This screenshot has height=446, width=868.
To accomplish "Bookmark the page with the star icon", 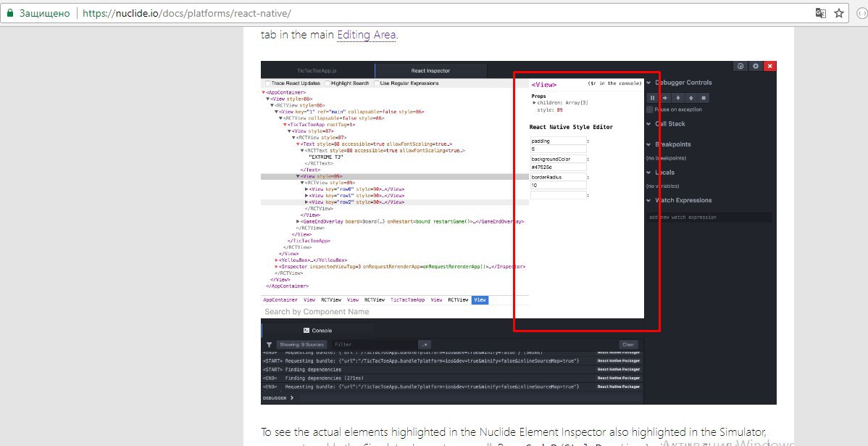I will (839, 13).
